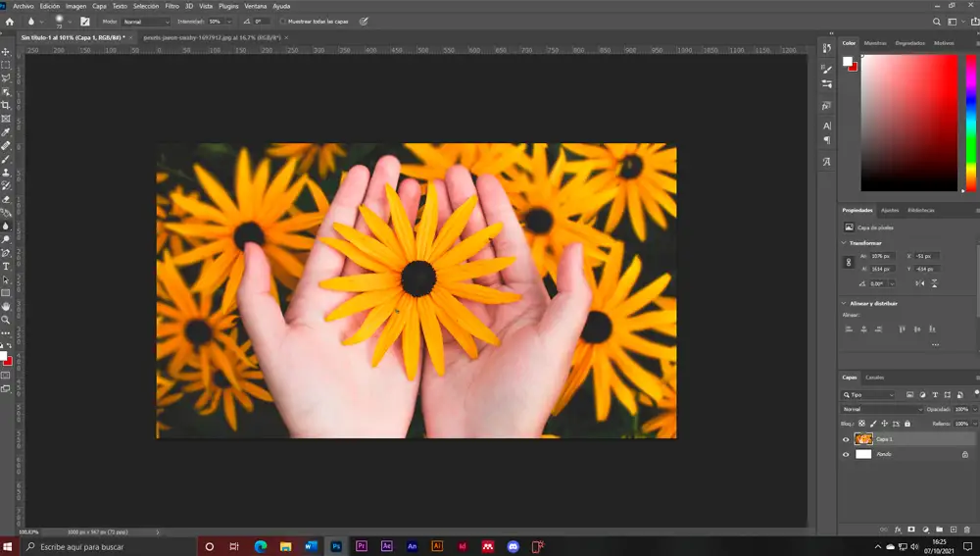Add layer style with fx icon

[898, 530]
